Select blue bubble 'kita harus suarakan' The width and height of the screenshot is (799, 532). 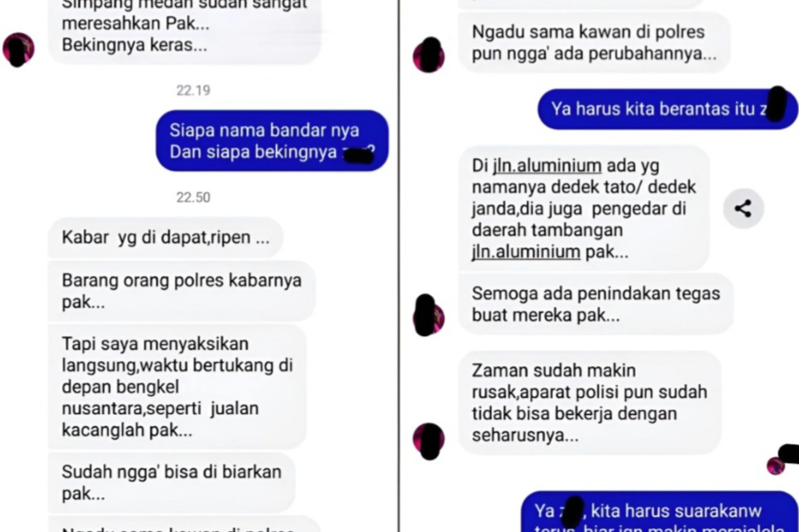coord(659,512)
